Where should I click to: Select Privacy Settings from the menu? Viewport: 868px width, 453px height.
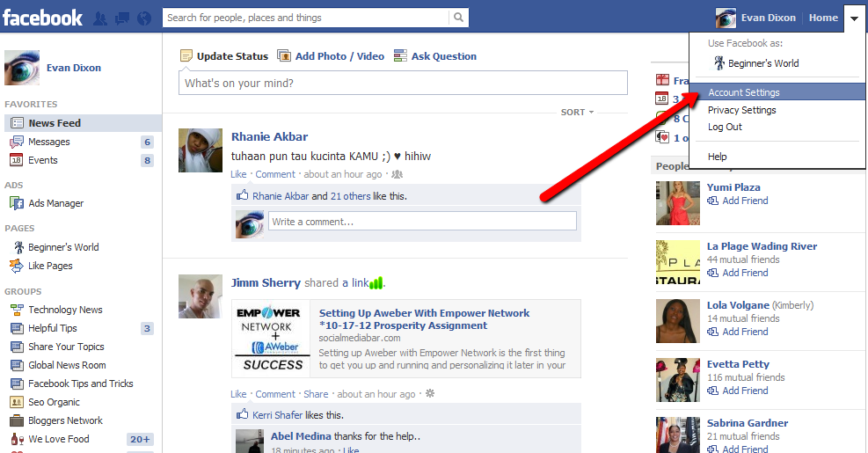click(x=741, y=110)
